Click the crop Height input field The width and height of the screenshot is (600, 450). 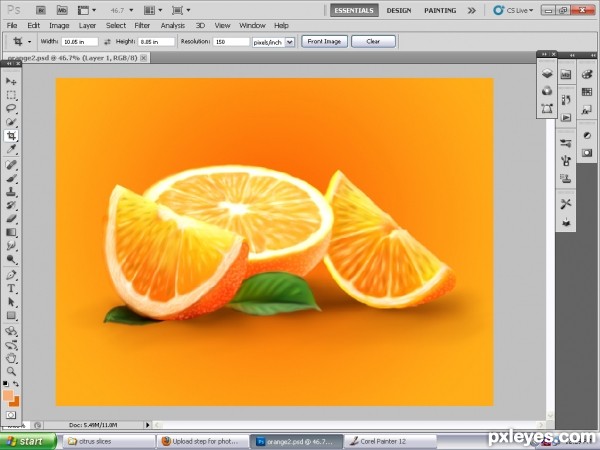(x=157, y=42)
